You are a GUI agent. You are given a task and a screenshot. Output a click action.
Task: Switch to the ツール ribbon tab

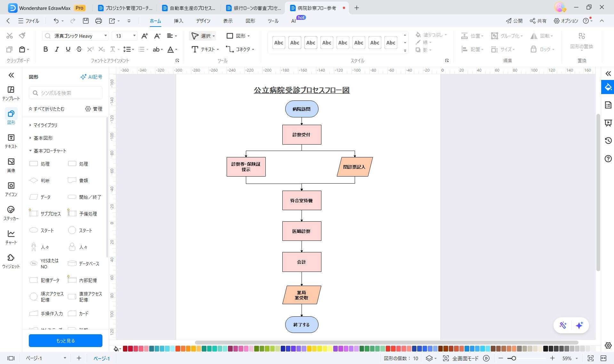coord(273,21)
